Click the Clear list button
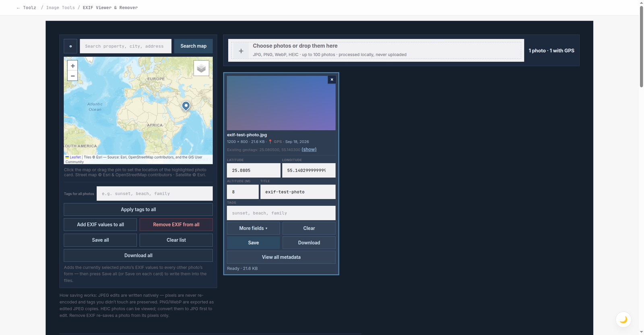Viewport: 644px width, 335px height. [x=176, y=240]
